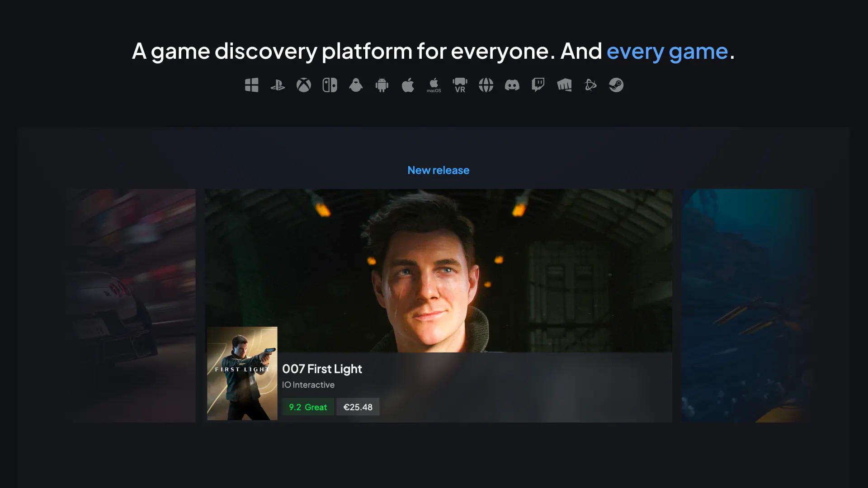Choose the VR headset icon
Image resolution: width=868 pixels, height=488 pixels.
point(460,85)
